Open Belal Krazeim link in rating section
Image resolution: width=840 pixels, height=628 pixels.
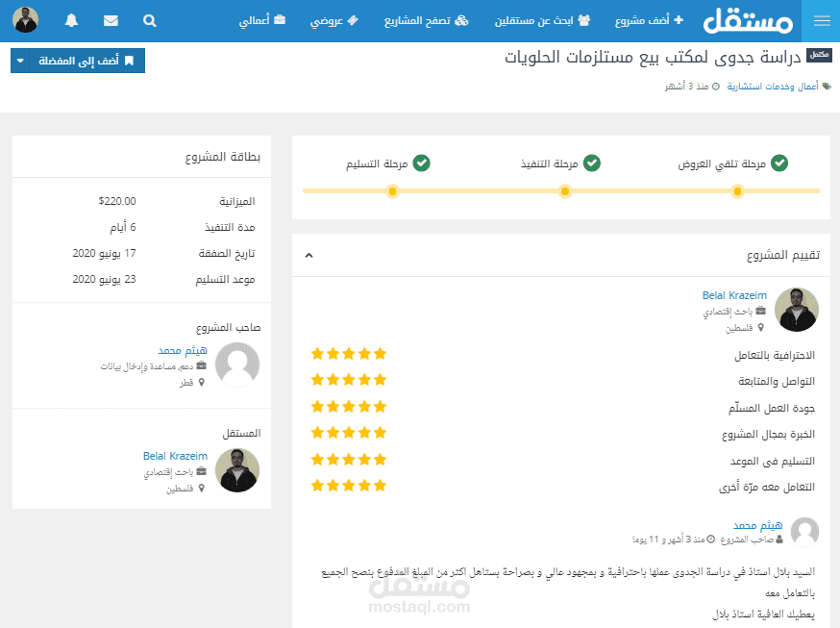click(x=734, y=295)
